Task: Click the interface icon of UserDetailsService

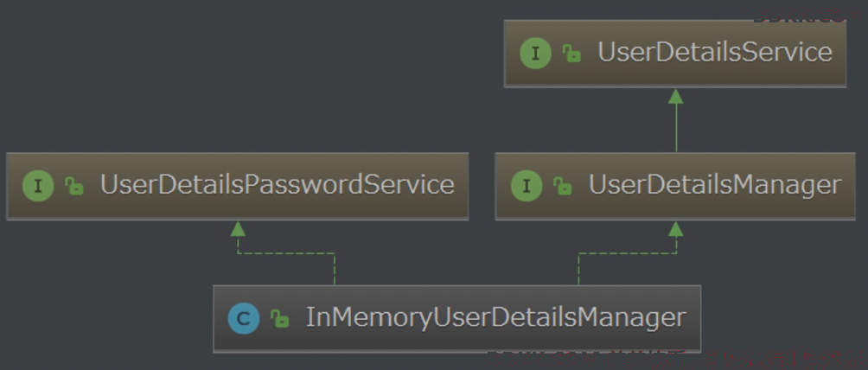Action: [535, 54]
